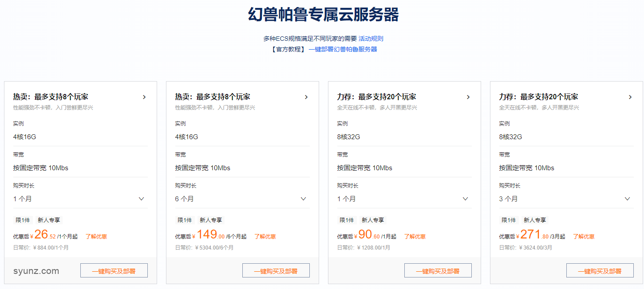
Task: Click the discounted price 26.52
Action: click(45, 234)
